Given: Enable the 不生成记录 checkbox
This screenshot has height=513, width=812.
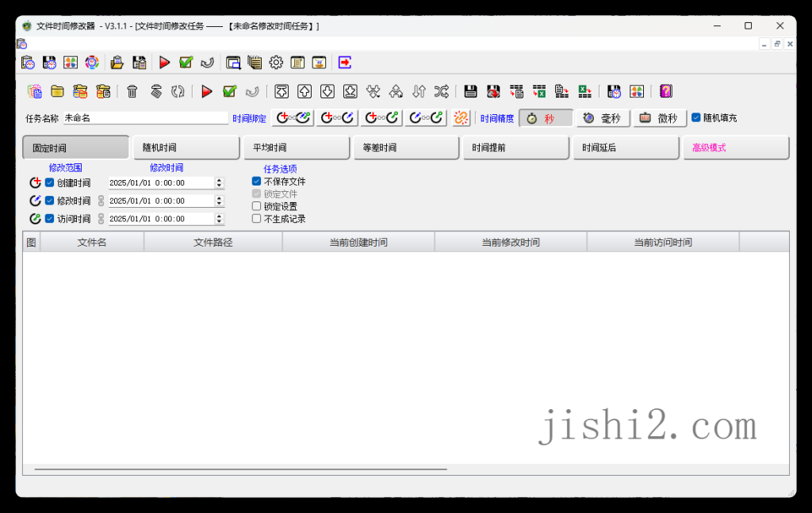Looking at the screenshot, I should click(256, 219).
